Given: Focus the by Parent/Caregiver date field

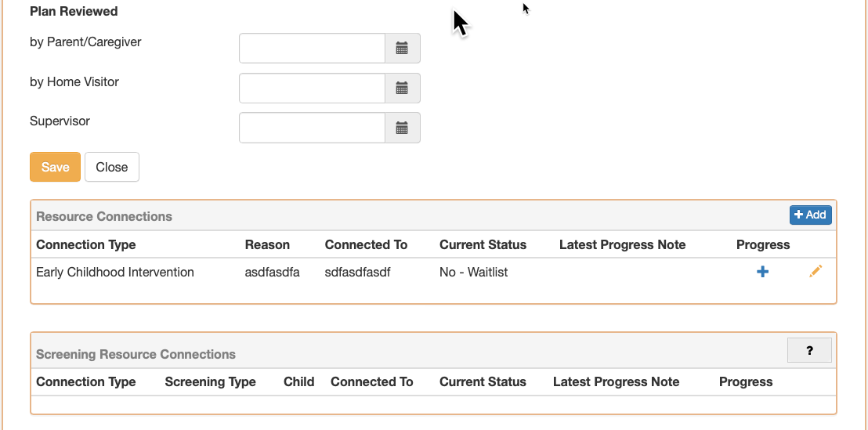Looking at the screenshot, I should point(313,48).
